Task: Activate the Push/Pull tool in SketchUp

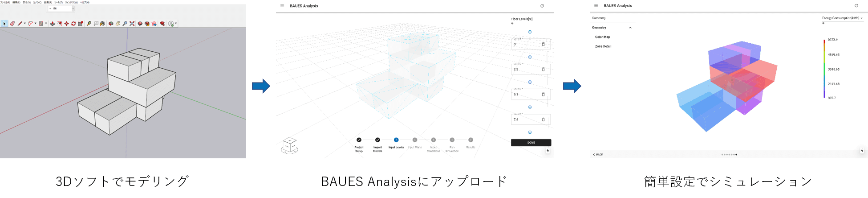Action: pos(53,24)
